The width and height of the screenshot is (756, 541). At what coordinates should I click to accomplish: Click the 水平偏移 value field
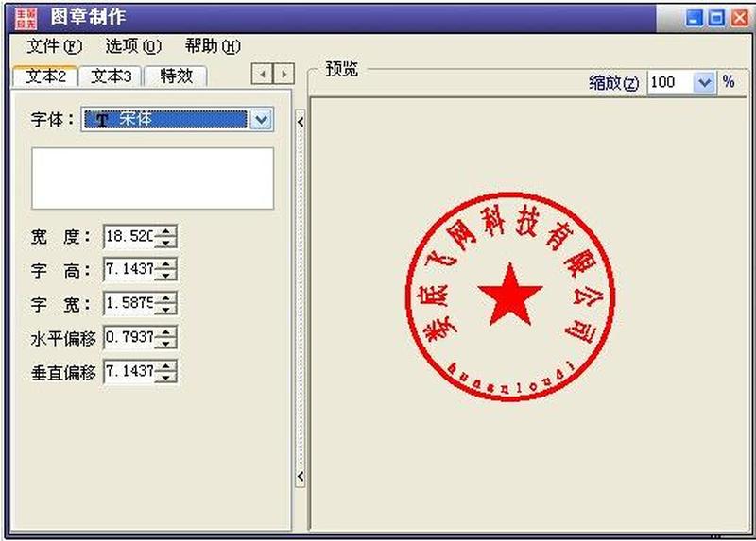click(x=129, y=337)
